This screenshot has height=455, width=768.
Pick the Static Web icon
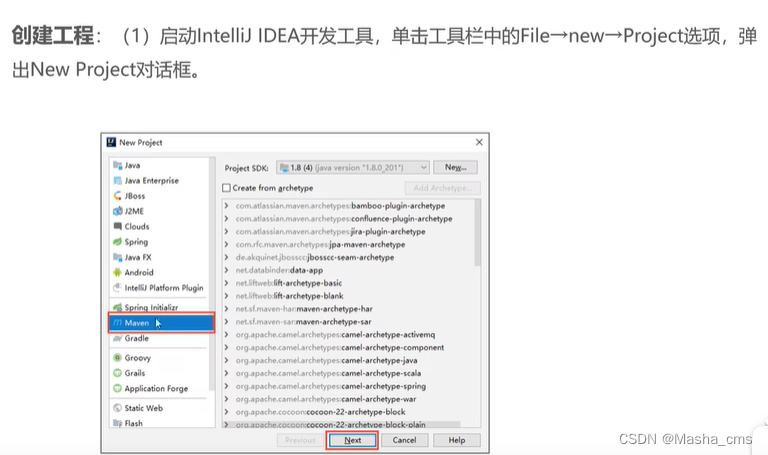pos(118,408)
